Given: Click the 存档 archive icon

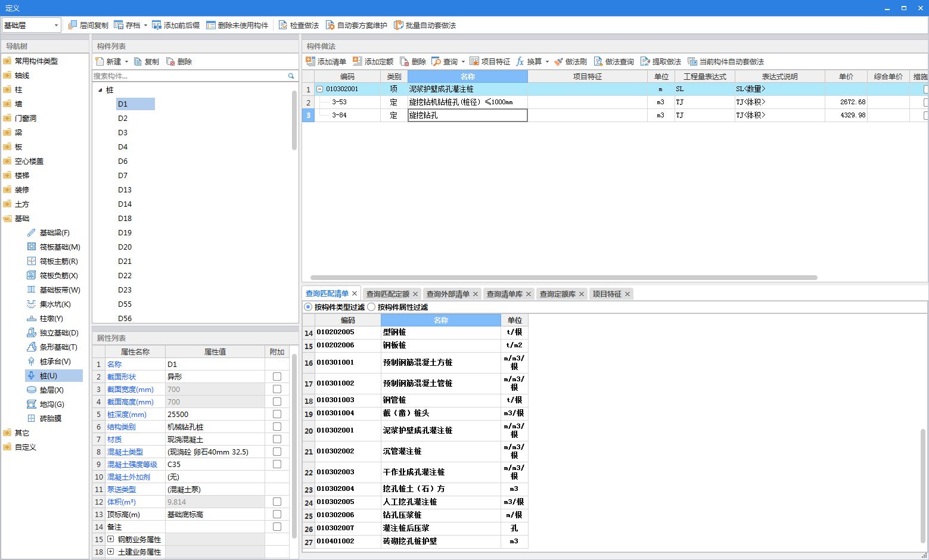Looking at the screenshot, I should click(119, 25).
